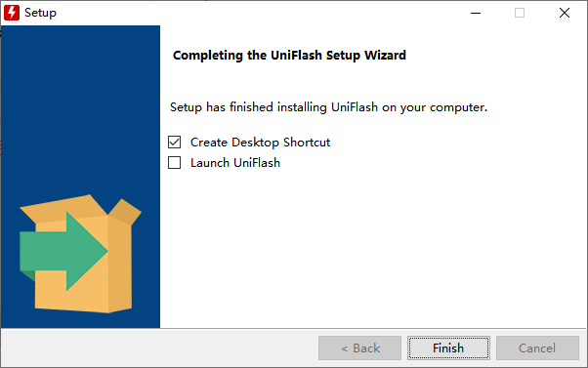Click the disabled maximize window button
The height and width of the screenshot is (368, 588).
pyautogui.click(x=520, y=13)
